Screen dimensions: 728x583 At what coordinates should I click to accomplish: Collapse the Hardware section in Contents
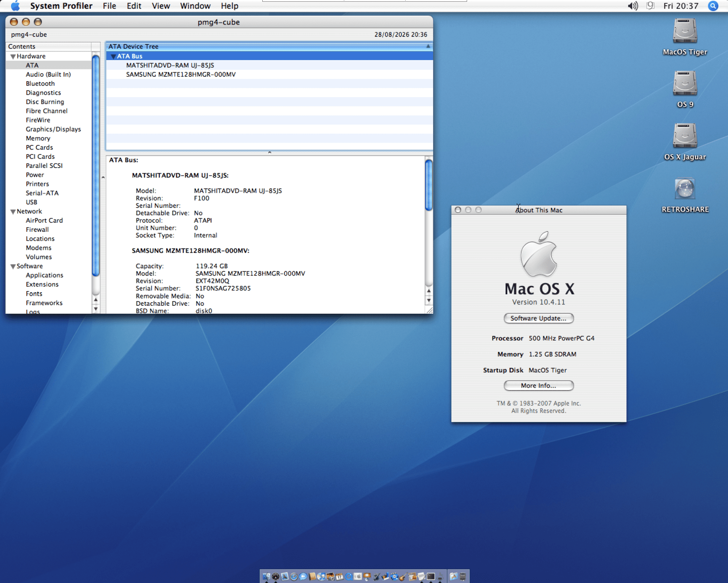(13, 56)
